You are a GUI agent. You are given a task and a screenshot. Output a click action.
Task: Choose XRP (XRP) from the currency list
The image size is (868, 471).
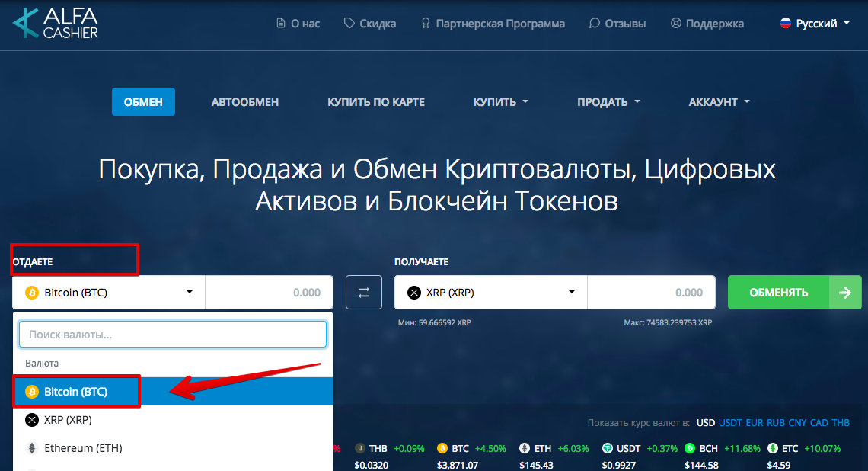pyautogui.click(x=173, y=420)
